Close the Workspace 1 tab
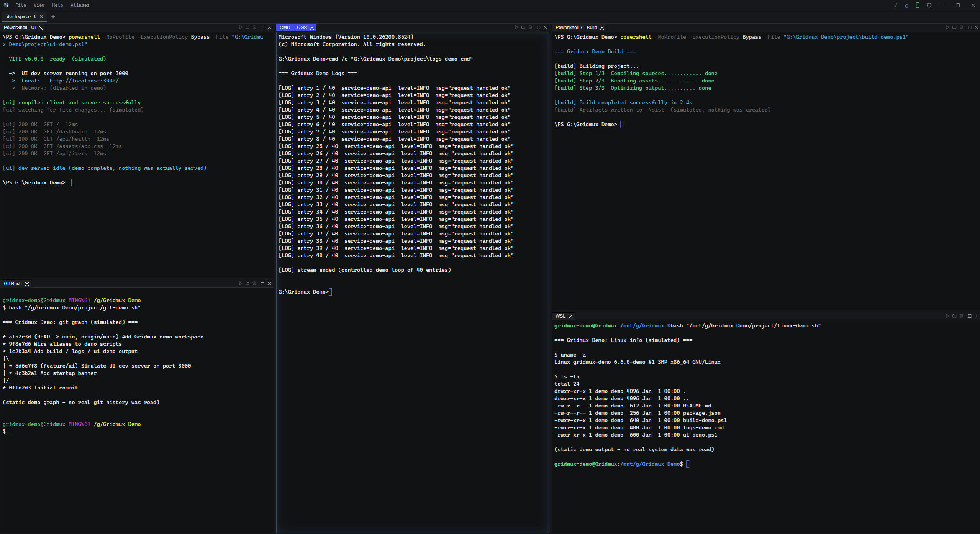 [x=41, y=16]
